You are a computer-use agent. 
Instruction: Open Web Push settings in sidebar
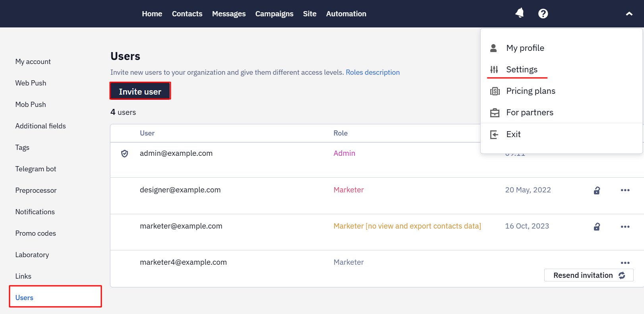[x=31, y=83]
